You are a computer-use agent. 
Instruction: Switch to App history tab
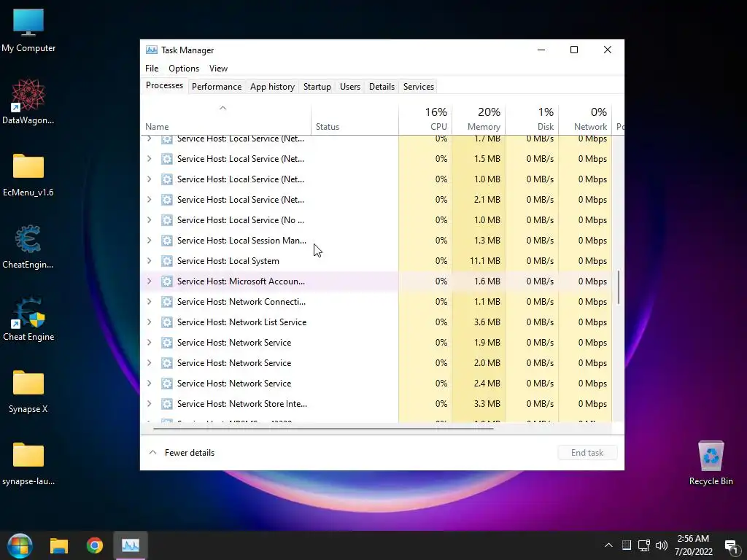click(272, 87)
